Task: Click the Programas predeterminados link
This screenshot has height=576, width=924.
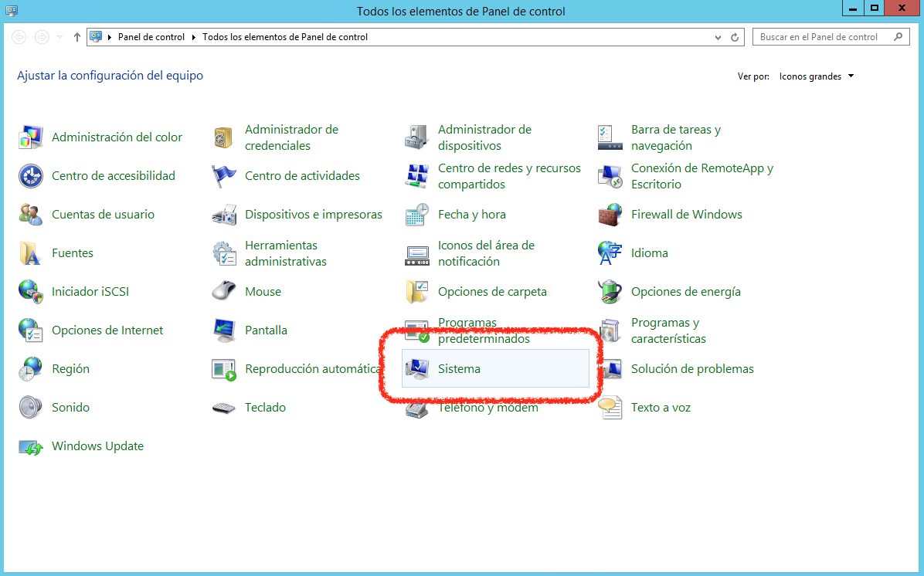Action: pyautogui.click(x=484, y=330)
